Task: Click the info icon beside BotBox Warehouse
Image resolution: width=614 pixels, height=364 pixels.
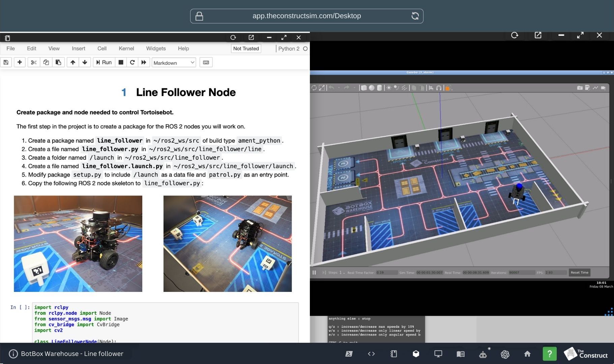Action: pos(13,354)
